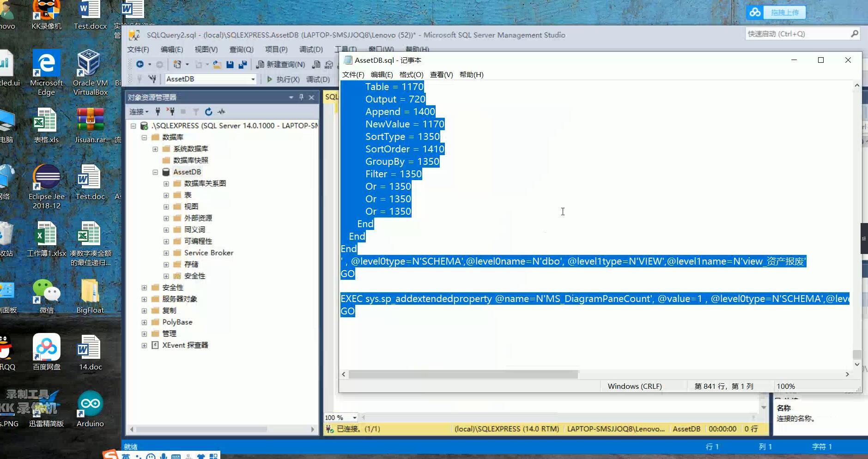Select the PolyBase tree item
This screenshot has height=459, width=868.
(177, 322)
